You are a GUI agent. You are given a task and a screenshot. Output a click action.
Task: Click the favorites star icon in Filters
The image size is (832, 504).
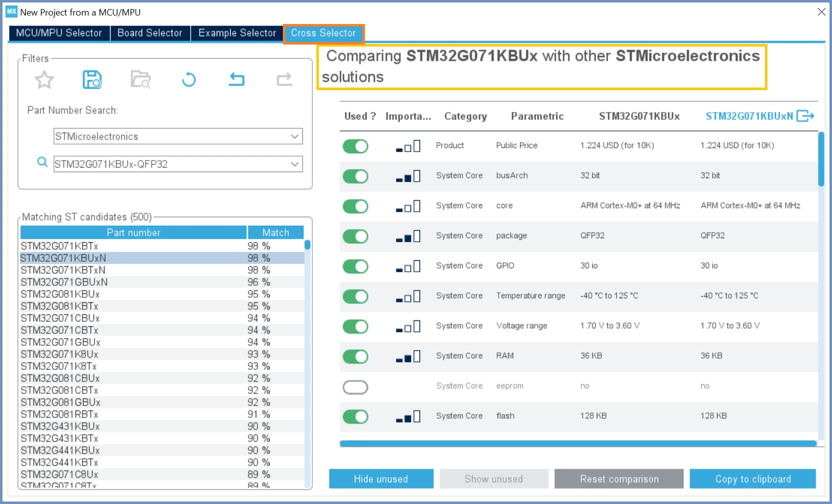tap(44, 80)
